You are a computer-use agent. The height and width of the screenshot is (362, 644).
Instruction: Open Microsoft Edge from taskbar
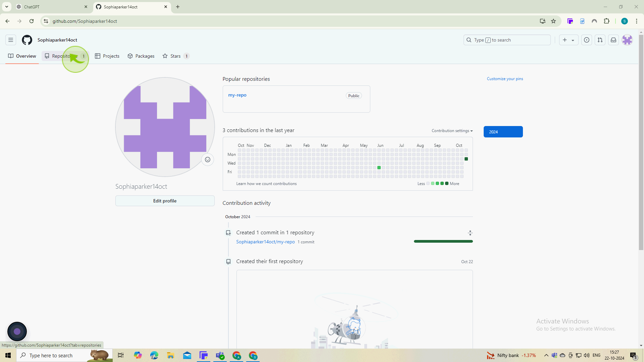coord(154,355)
